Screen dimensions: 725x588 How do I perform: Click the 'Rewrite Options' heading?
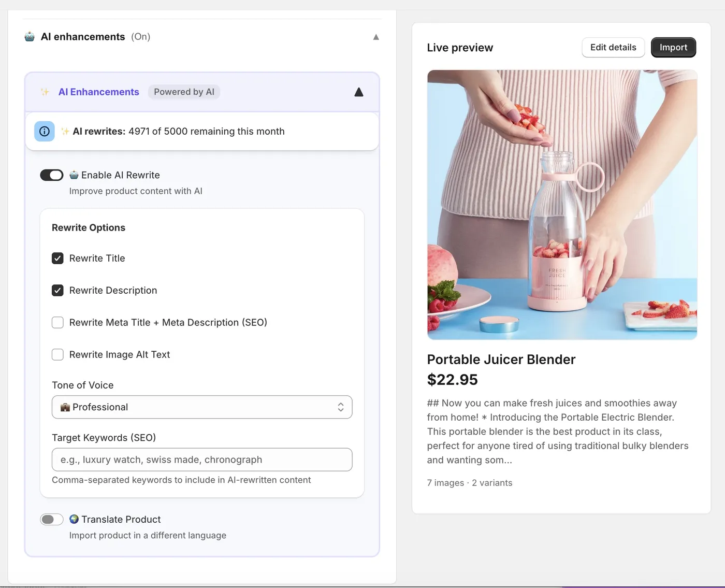pyautogui.click(x=89, y=227)
